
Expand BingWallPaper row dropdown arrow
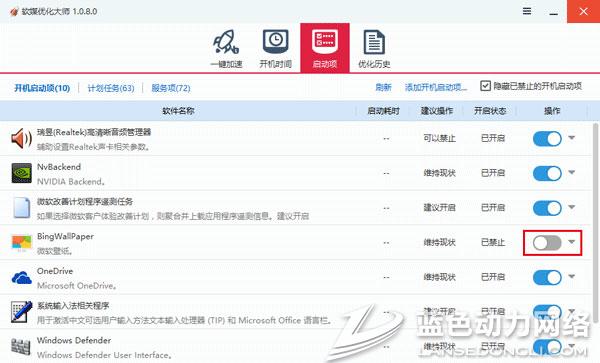[x=572, y=242]
